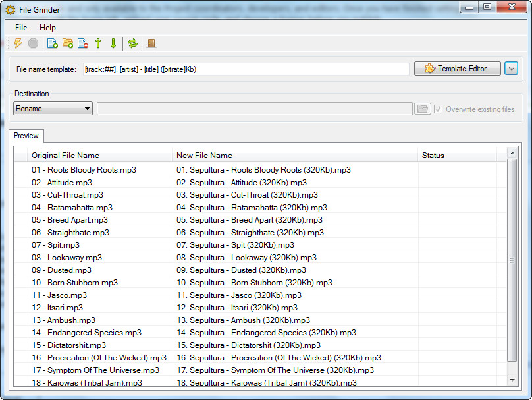Click the lightning bolt Start processing icon
Screen dimensions: 532x400
[x=18, y=43]
